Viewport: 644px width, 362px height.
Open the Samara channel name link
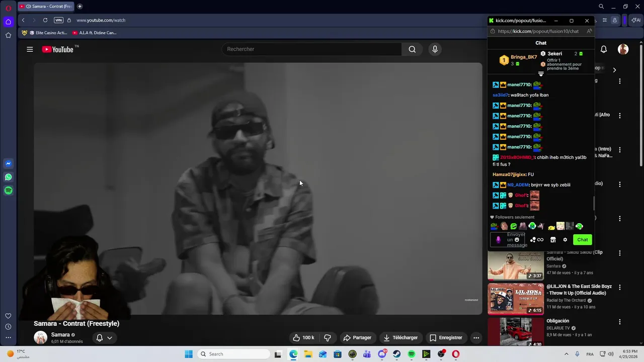click(60, 335)
